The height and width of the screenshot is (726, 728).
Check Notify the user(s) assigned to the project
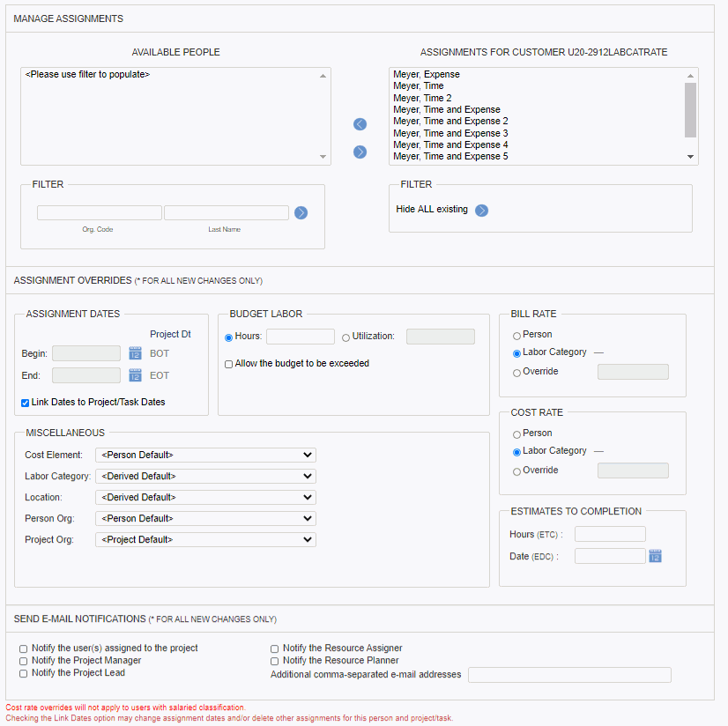tap(23, 649)
